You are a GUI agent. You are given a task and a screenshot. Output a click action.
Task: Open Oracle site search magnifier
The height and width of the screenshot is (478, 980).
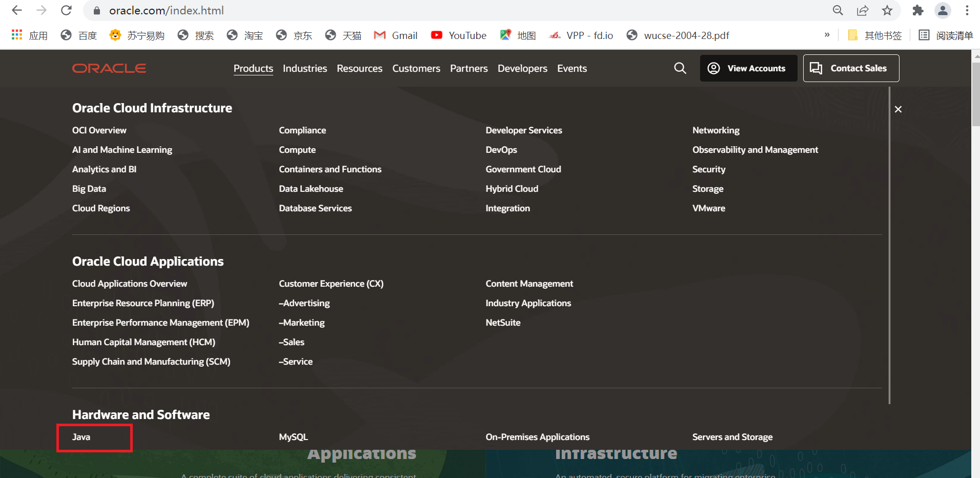680,68
